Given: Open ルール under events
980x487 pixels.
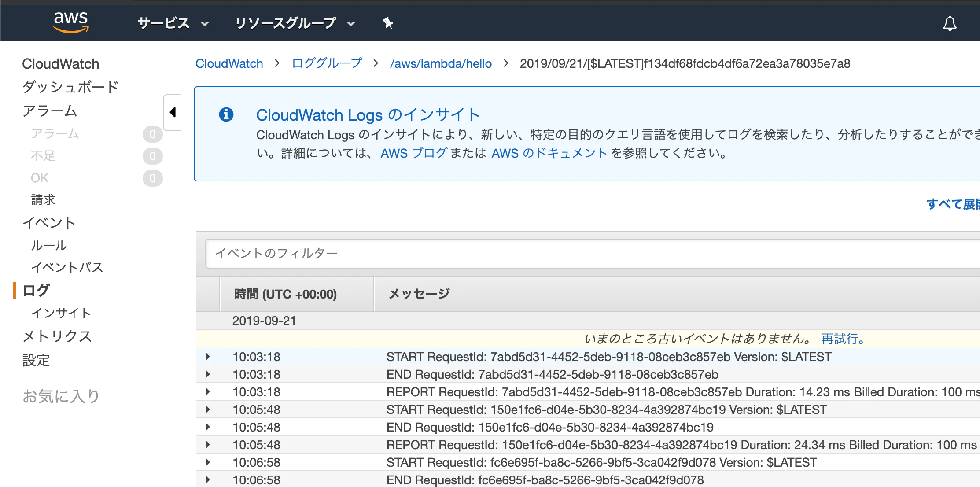Looking at the screenshot, I should click(x=49, y=245).
